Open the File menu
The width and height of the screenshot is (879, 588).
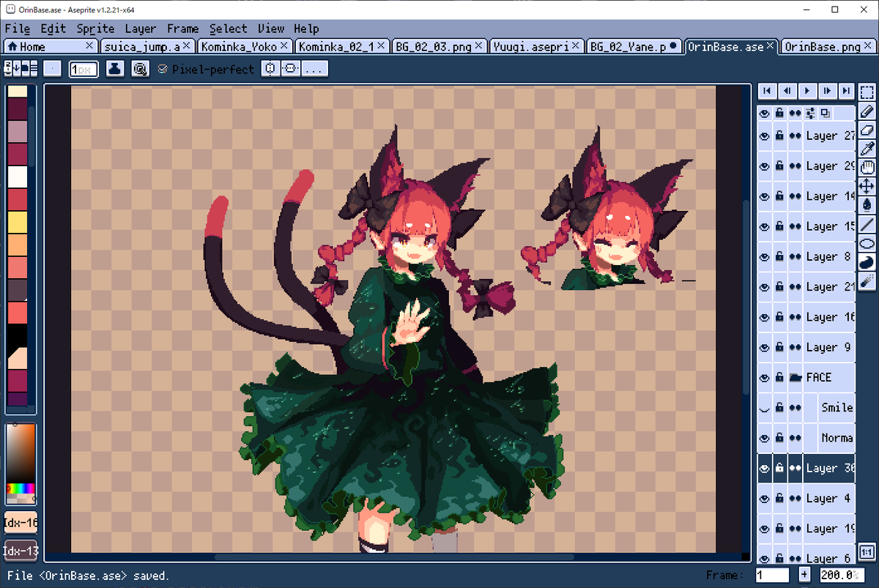(18, 29)
